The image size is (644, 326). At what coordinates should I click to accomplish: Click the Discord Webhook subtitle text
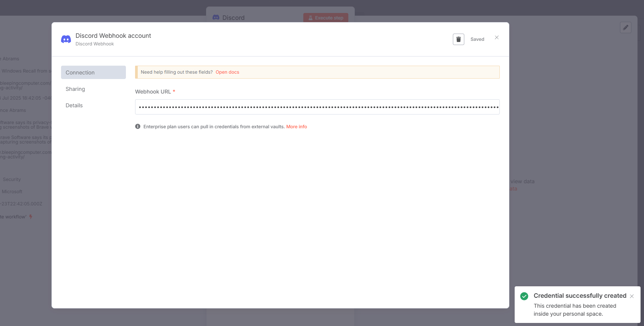95,44
